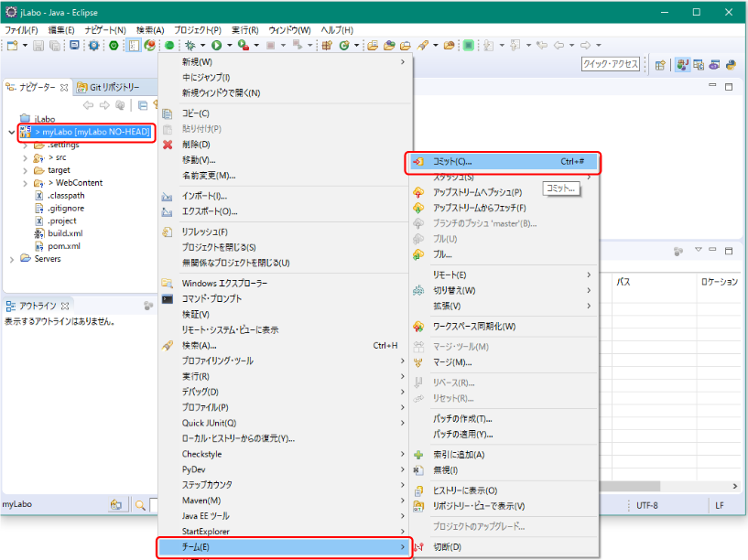
Task: Expand the WebContent folder
Action: pos(26,183)
